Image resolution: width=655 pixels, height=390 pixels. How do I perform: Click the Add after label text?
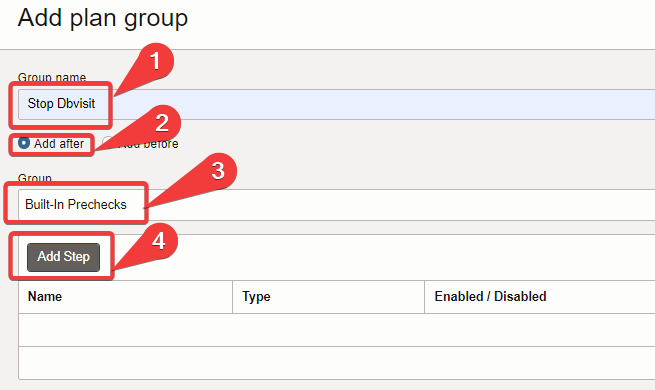point(59,144)
